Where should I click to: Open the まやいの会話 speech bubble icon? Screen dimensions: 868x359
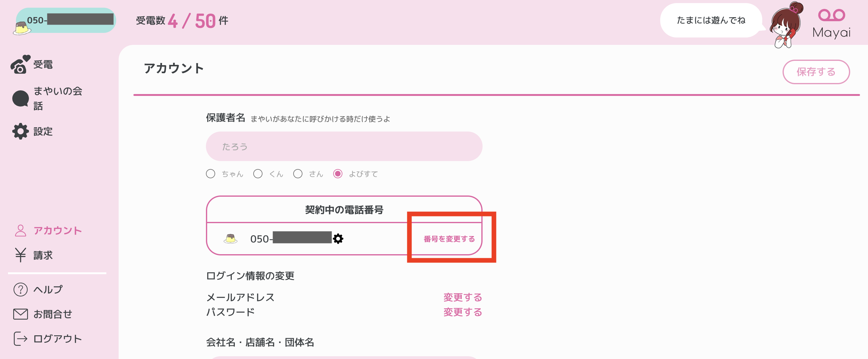(20, 99)
